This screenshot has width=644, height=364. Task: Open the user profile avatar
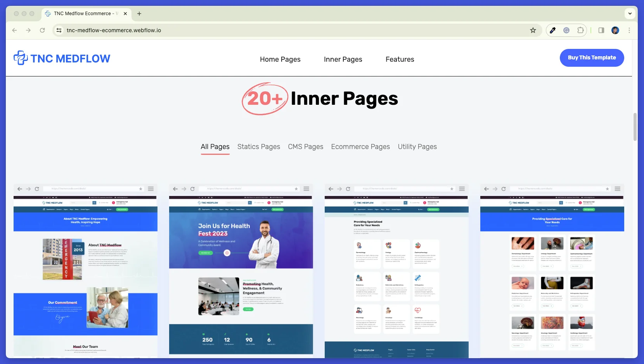pyautogui.click(x=615, y=30)
